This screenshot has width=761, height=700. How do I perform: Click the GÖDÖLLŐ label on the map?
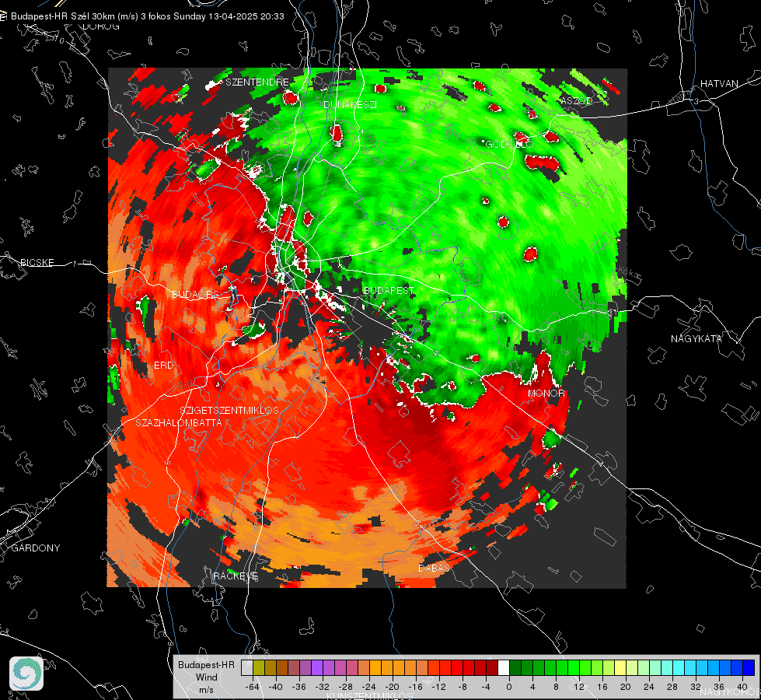(509, 144)
